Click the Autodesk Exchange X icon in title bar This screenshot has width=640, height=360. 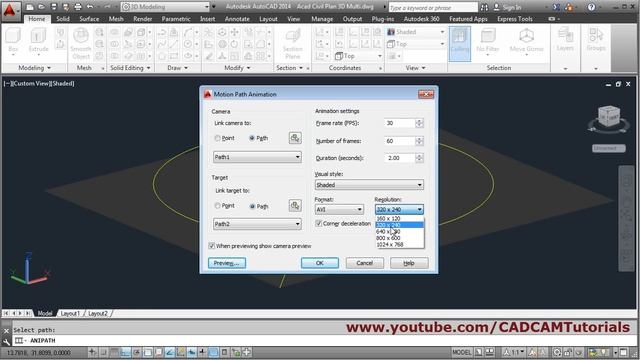[x=556, y=7]
